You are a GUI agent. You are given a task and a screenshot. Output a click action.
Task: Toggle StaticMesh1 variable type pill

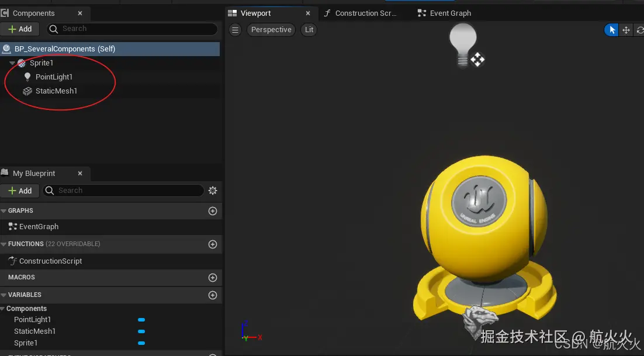pos(141,331)
